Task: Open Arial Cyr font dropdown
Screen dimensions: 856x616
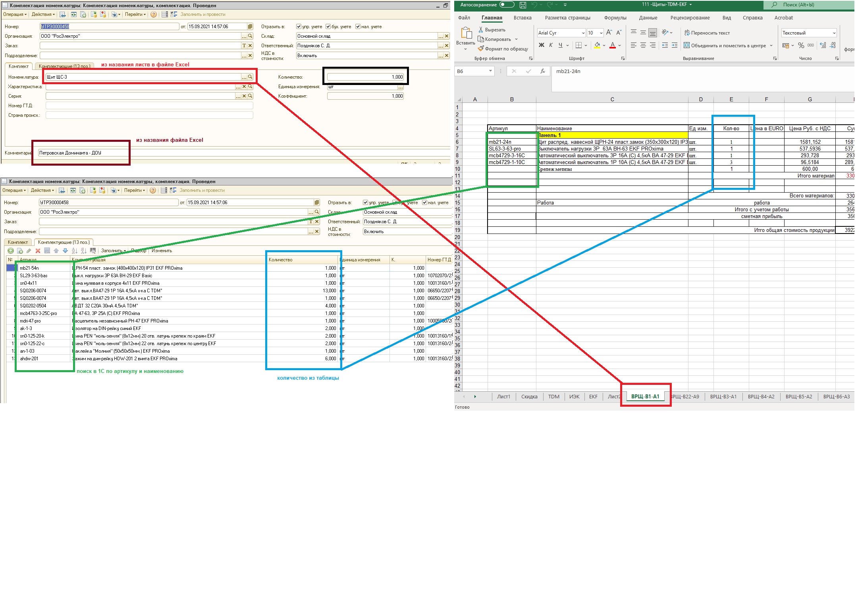Action: (x=583, y=33)
